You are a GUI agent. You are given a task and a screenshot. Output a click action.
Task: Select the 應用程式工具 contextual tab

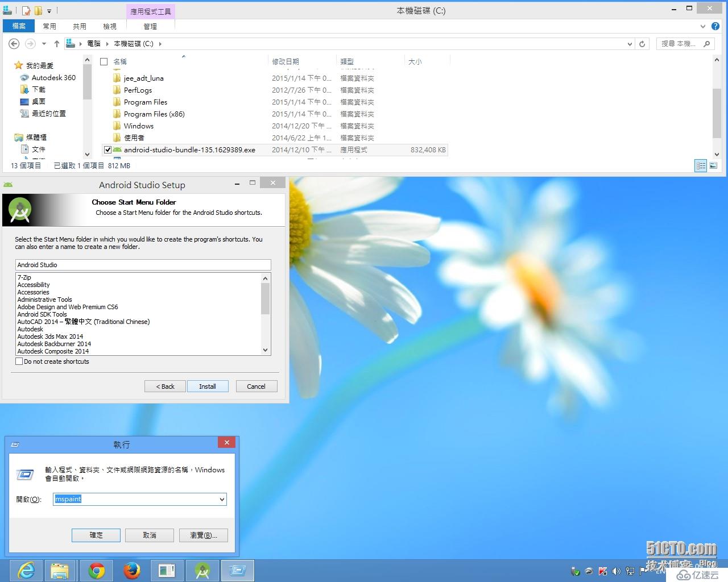(150, 11)
